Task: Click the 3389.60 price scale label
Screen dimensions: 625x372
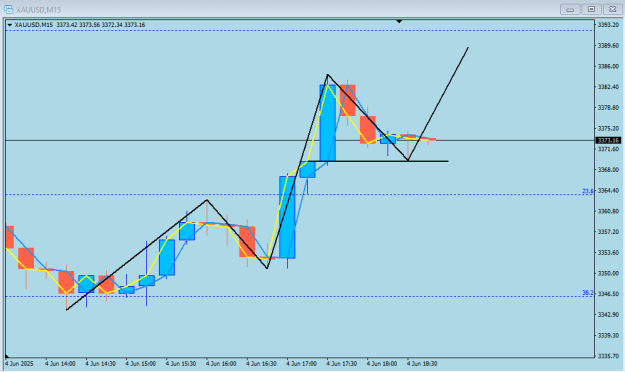Action: click(608, 45)
